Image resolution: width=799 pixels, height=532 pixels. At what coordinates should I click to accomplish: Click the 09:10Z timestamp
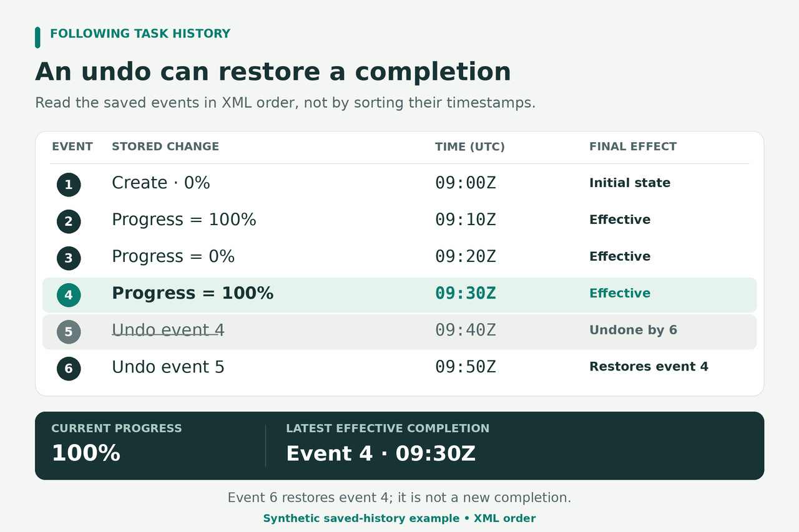tap(466, 220)
